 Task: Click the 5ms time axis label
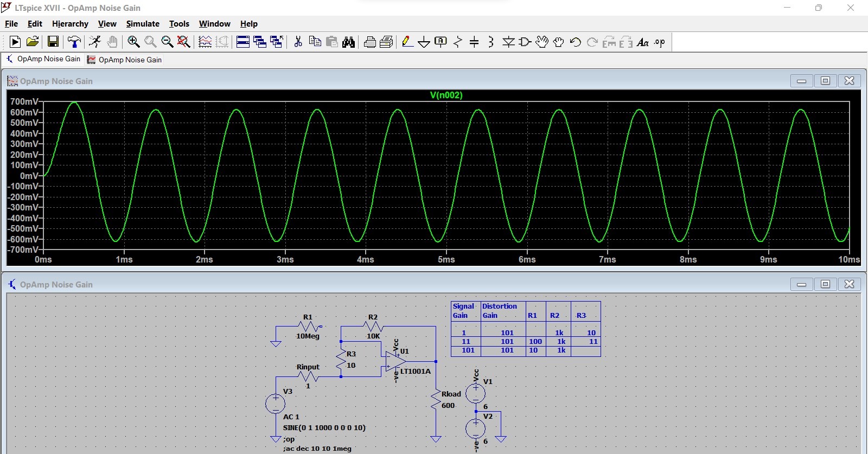(x=446, y=260)
